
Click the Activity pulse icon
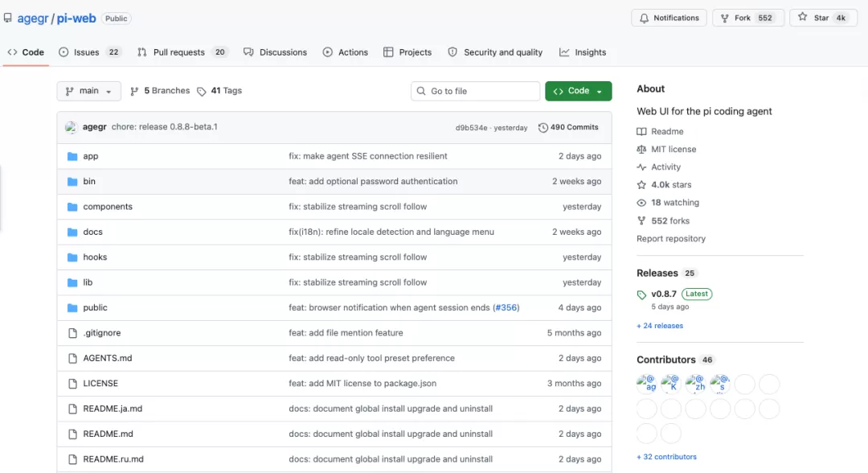point(641,167)
